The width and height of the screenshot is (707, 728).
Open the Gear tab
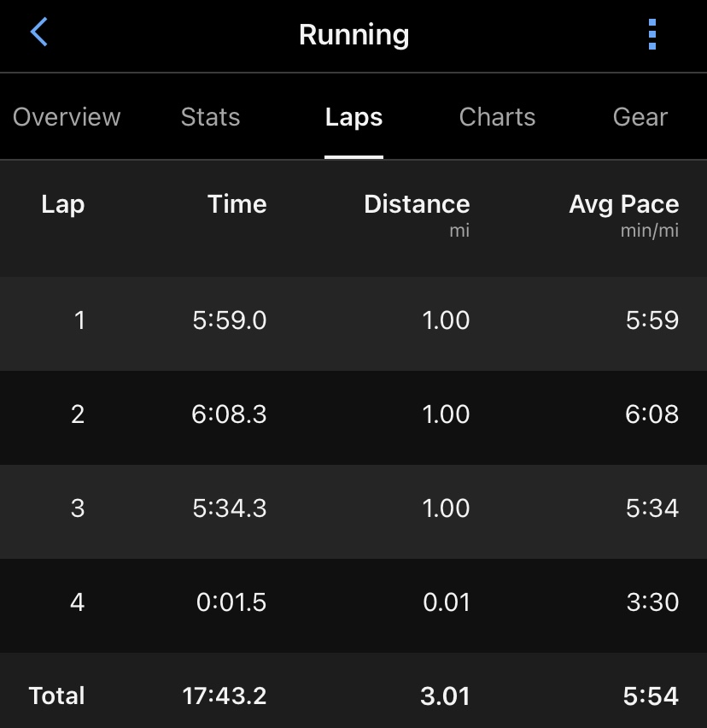pyautogui.click(x=640, y=117)
